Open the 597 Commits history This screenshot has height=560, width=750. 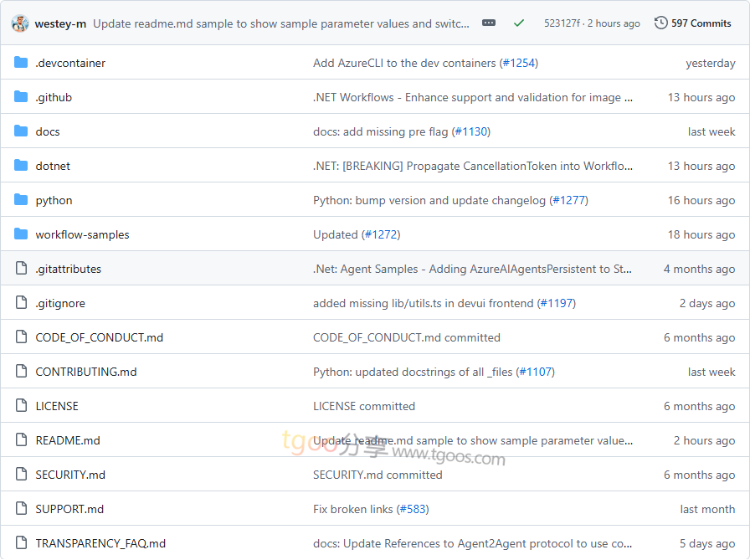[693, 23]
